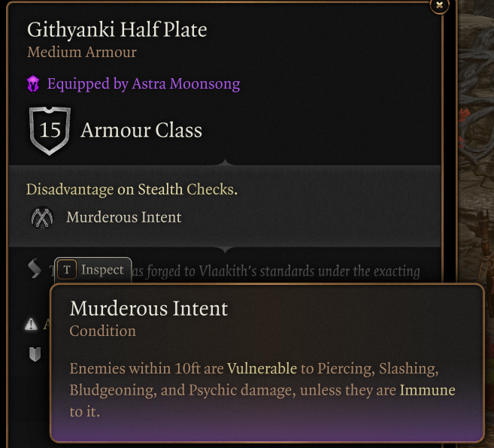Open the Vulnerable keyword link

262,369
